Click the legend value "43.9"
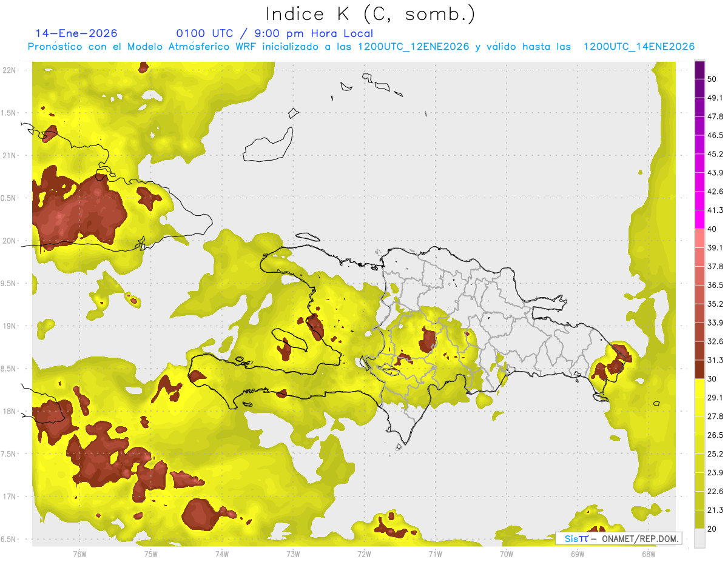 pyautogui.click(x=715, y=173)
